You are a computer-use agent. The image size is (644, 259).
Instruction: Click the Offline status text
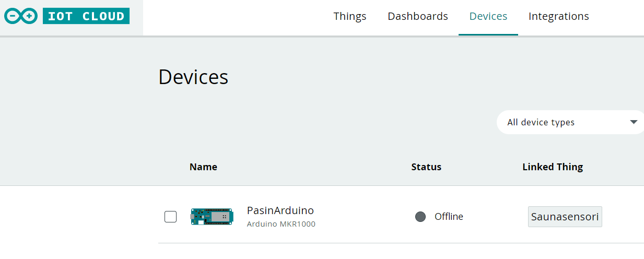[449, 217]
